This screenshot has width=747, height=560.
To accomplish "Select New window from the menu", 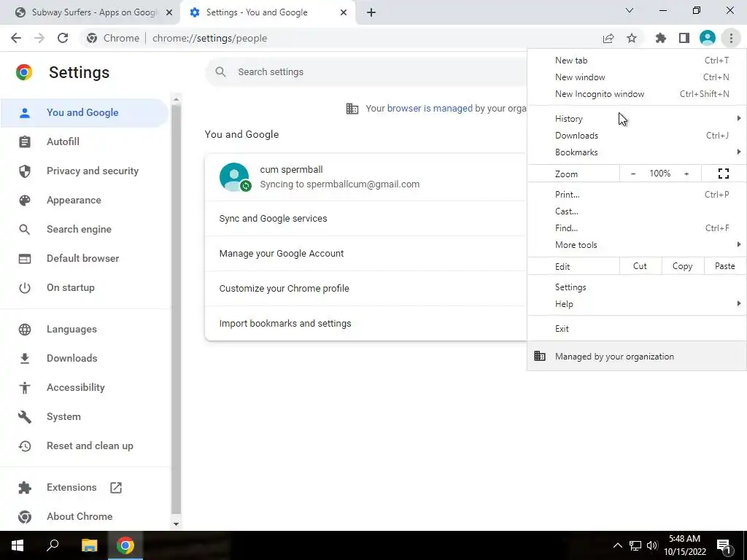I will coord(636,77).
